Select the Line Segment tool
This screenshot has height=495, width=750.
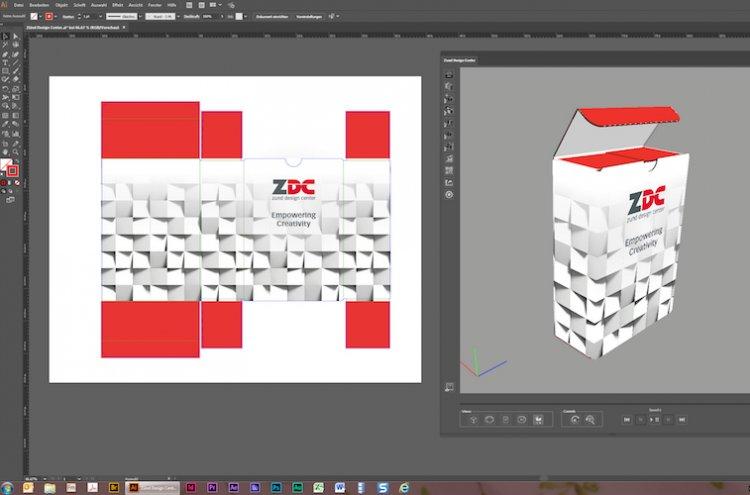(x=15, y=62)
